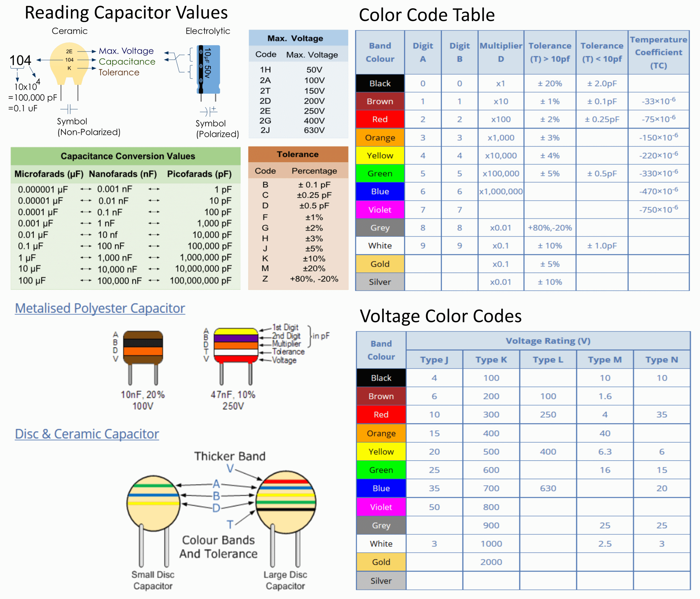Select the Orange swatch in Color Code Table
Viewport: 700px width, 599px height.
[x=380, y=137]
